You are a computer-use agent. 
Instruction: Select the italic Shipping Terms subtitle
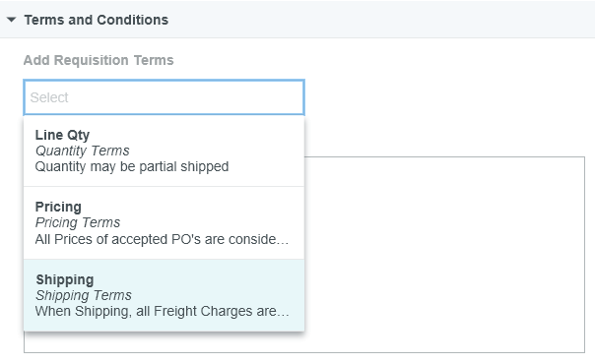coord(84,295)
